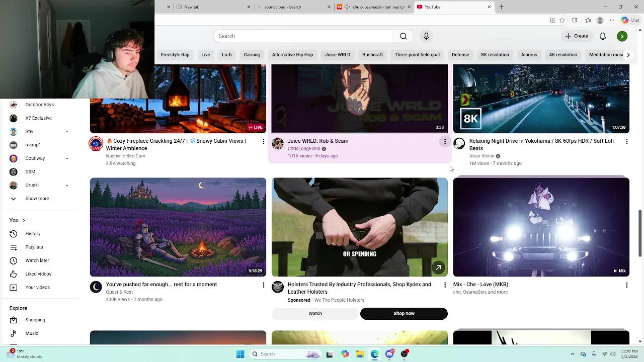Select the Live category chip
Image resolution: width=644 pixels, height=362 pixels.
point(206,55)
